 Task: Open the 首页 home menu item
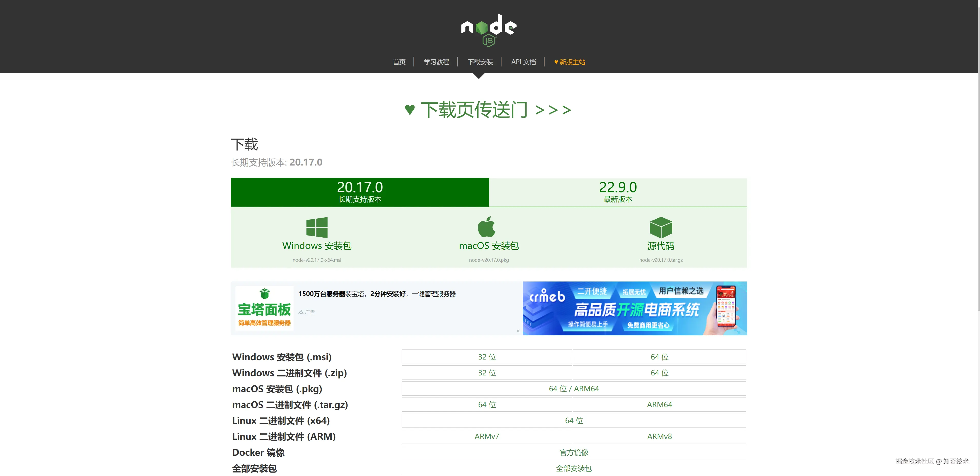click(399, 62)
